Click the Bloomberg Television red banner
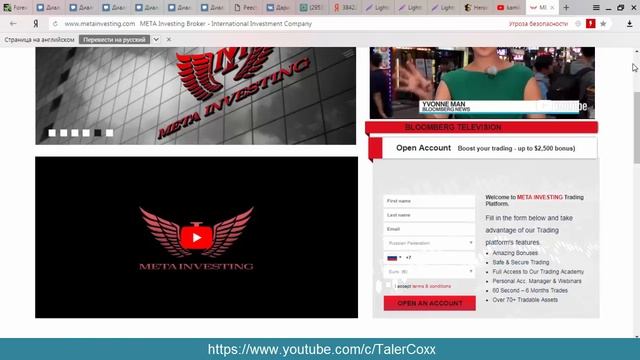 tap(482, 127)
